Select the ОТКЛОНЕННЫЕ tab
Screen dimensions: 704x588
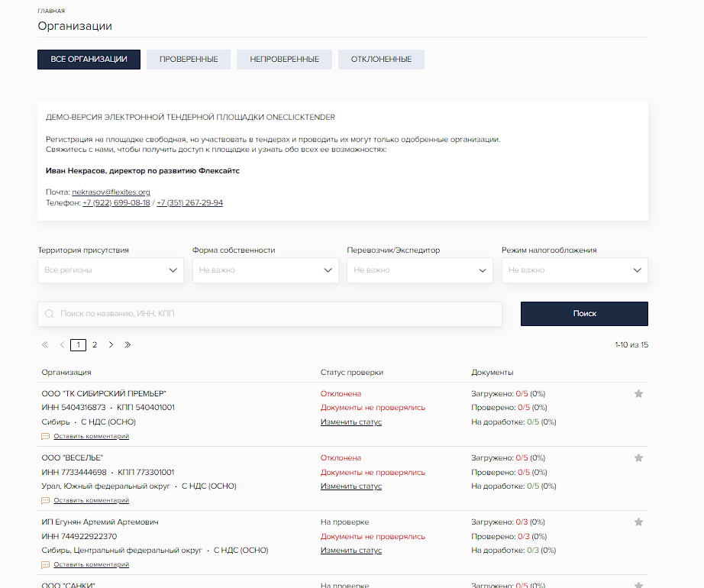coord(381,60)
